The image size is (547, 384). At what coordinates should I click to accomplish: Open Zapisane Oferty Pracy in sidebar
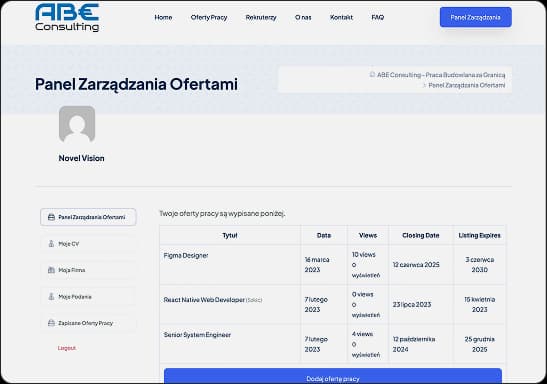(88, 323)
